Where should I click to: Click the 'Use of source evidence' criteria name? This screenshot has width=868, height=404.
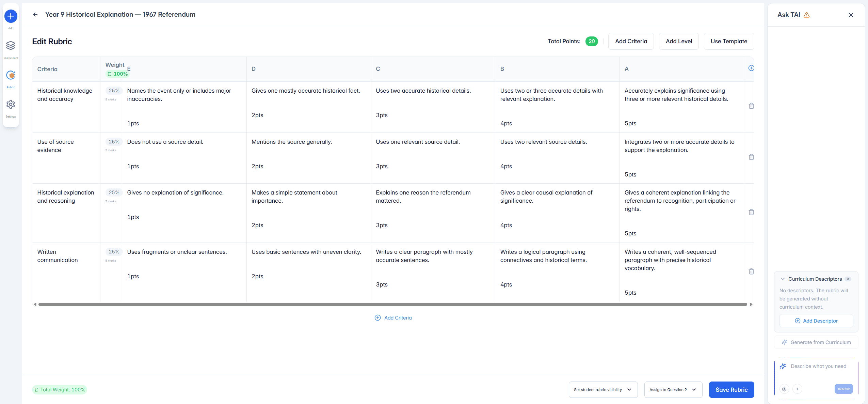pos(55,146)
